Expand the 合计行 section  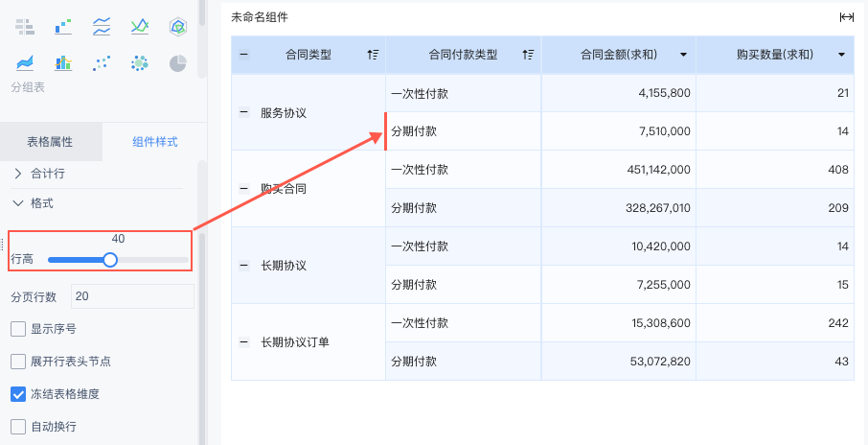(x=18, y=174)
